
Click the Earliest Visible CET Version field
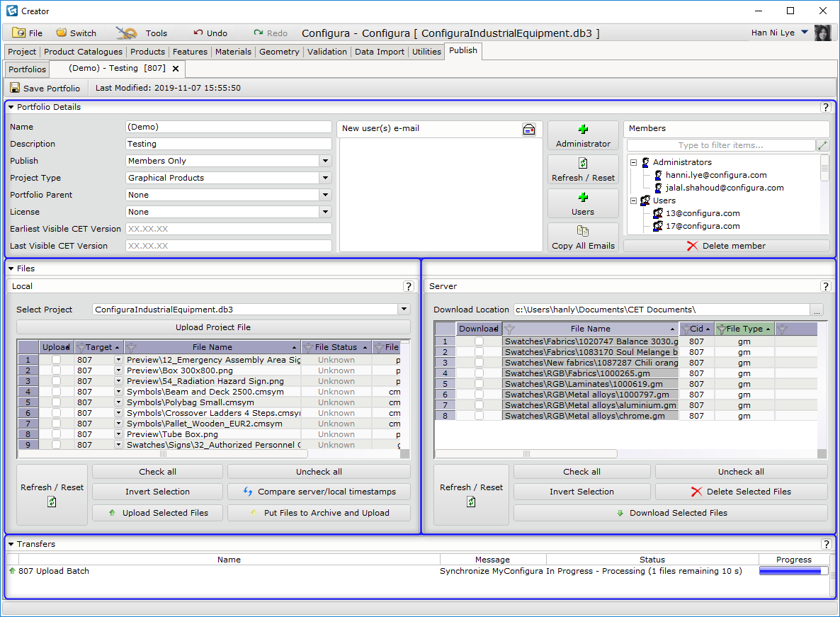point(229,230)
